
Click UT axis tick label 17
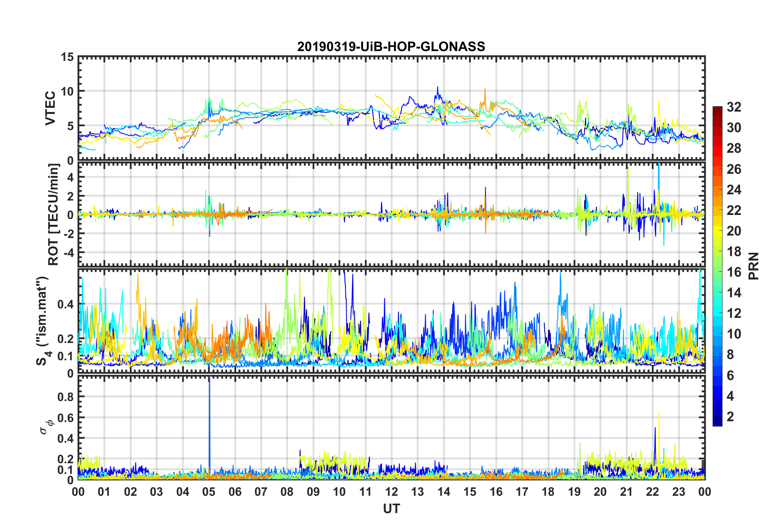(x=522, y=492)
